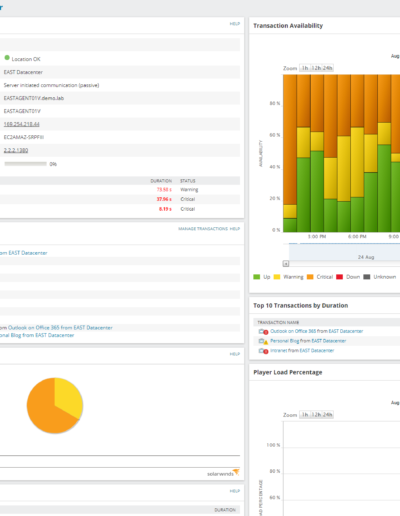
Task: Toggle the red Down legend series
Action: (x=348, y=277)
